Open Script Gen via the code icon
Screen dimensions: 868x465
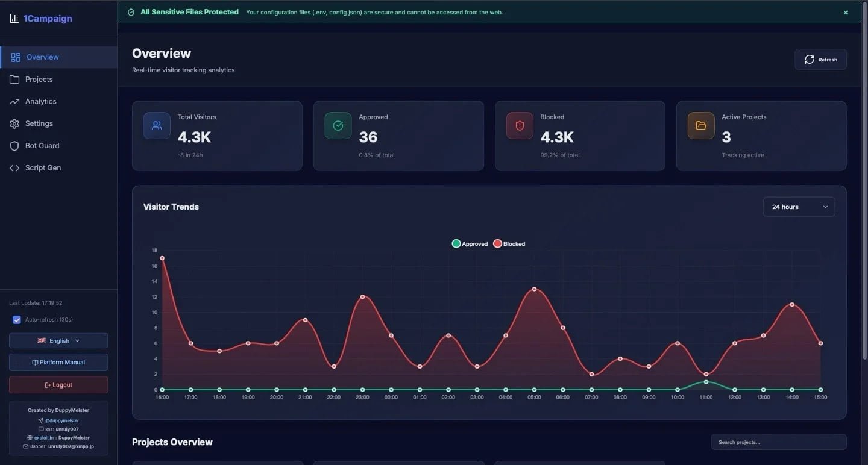14,167
